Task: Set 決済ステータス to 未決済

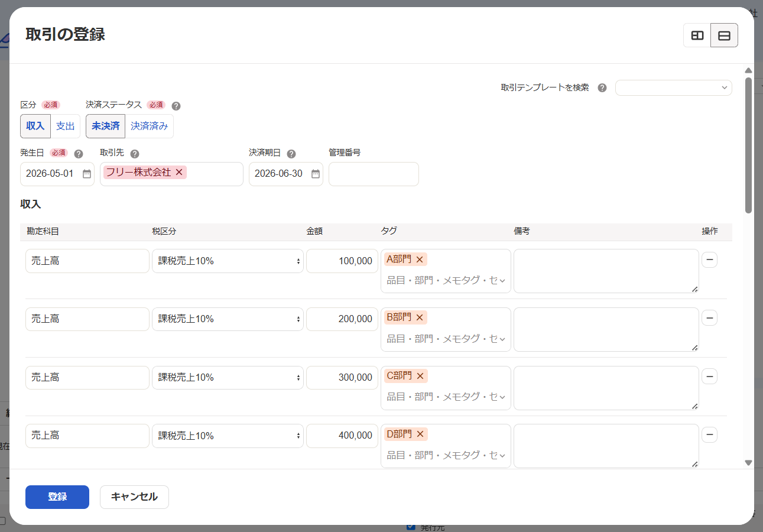Action: 106,126
